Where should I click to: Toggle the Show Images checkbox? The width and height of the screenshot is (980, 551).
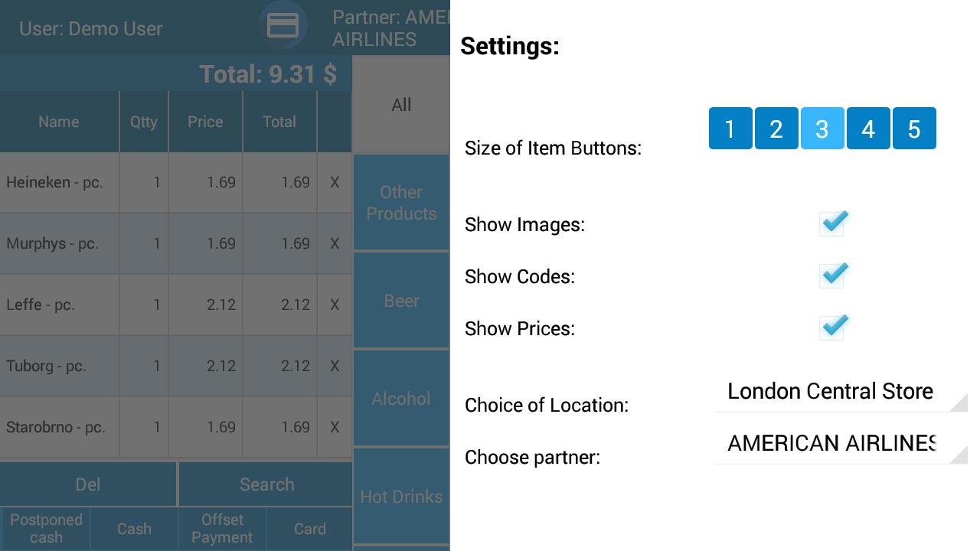pos(832,223)
